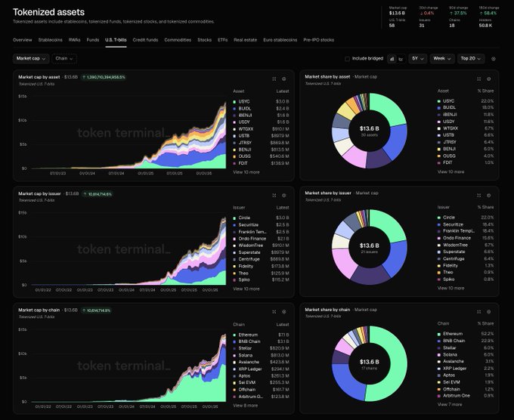Toggle Ethereum series in Market cap by chain legend
The image size is (514, 420).
[x=261, y=335]
